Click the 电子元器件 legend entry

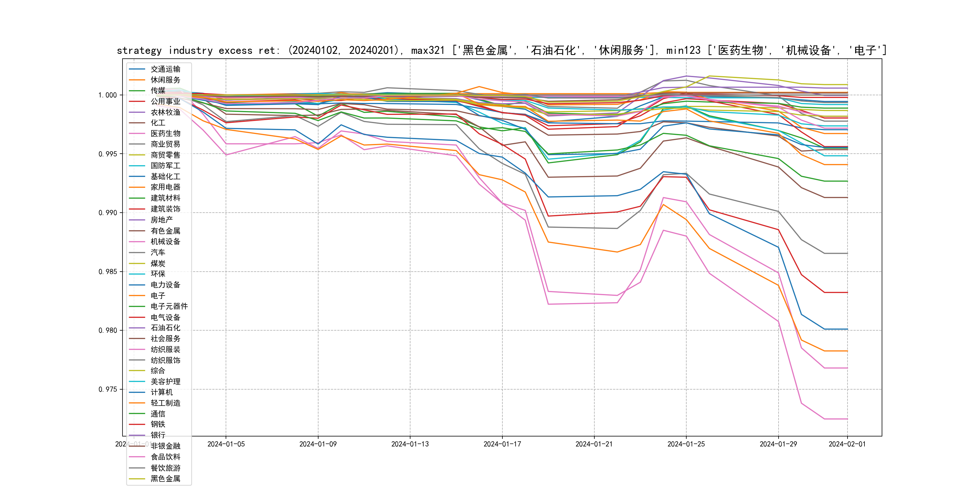pyautogui.click(x=169, y=306)
